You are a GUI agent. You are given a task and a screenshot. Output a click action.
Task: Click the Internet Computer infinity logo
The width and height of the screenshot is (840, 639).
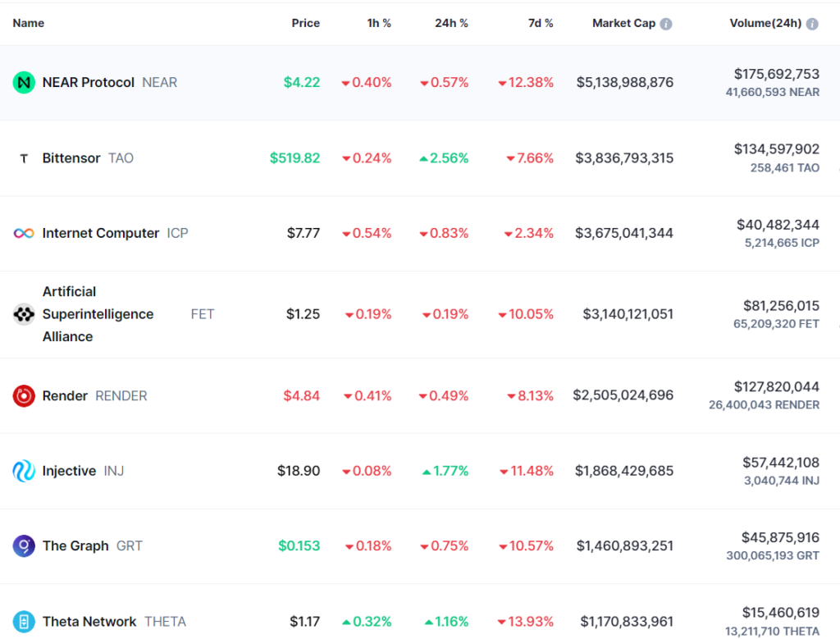(24, 234)
